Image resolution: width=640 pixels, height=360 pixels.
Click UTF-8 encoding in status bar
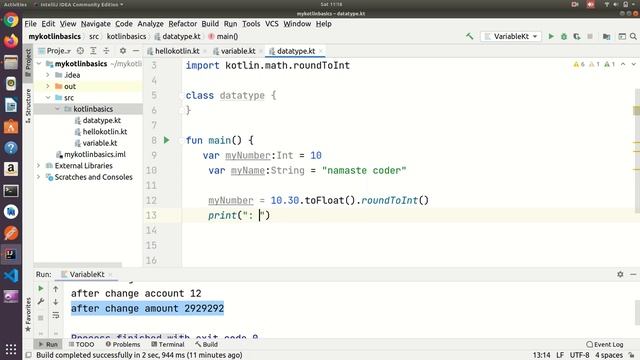(579, 355)
